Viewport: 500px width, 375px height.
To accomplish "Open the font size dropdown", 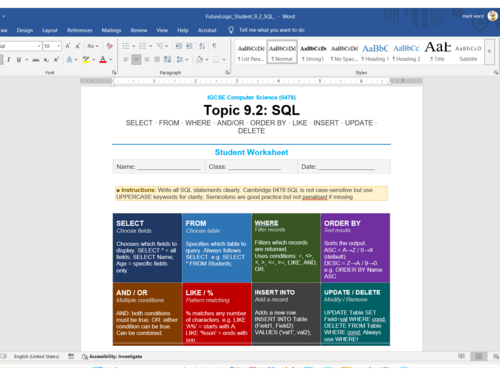I will tap(59, 46).
